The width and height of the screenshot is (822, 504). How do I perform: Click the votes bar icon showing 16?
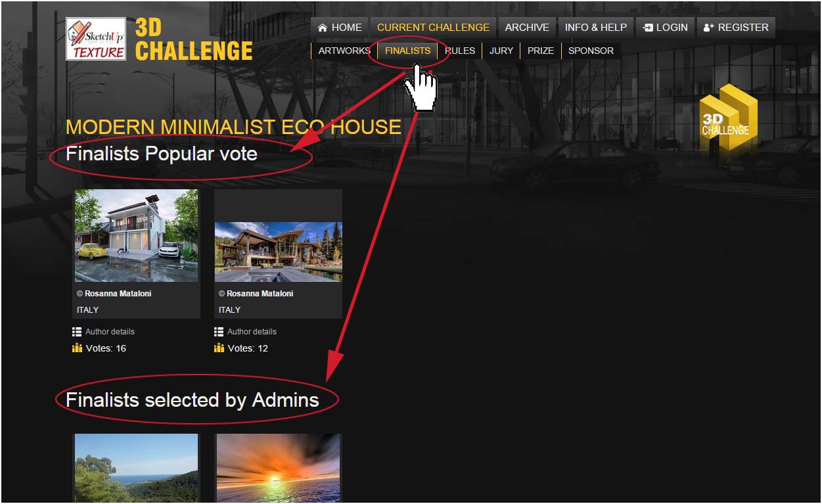[x=77, y=348]
